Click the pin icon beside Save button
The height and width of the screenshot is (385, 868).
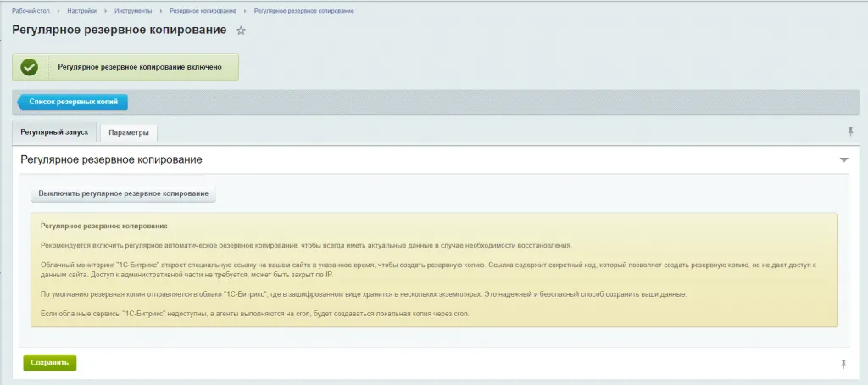pos(843,364)
